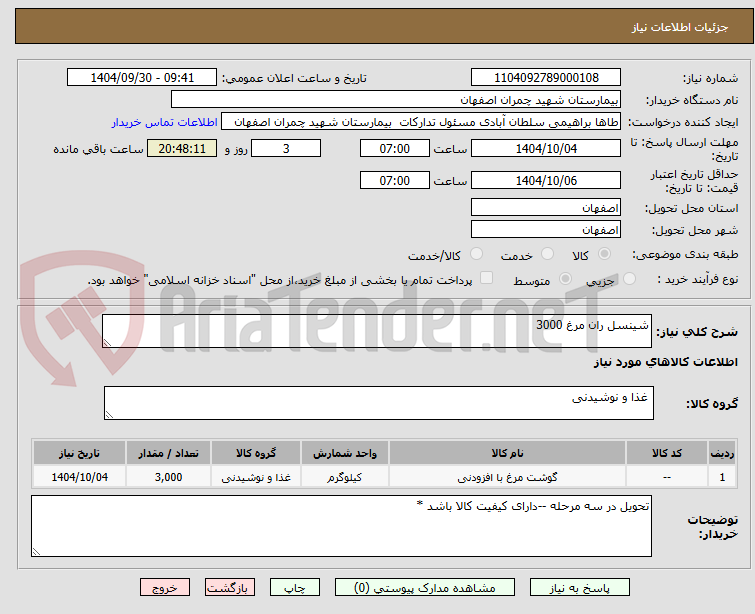The width and height of the screenshot is (755, 614).
Task: Click the گروه کالا column header
Action: 256,453
